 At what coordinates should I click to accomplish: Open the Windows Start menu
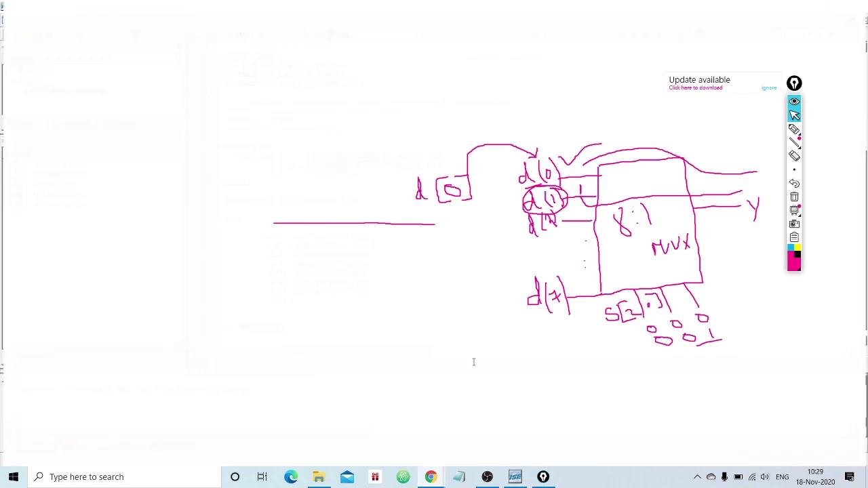point(14,476)
